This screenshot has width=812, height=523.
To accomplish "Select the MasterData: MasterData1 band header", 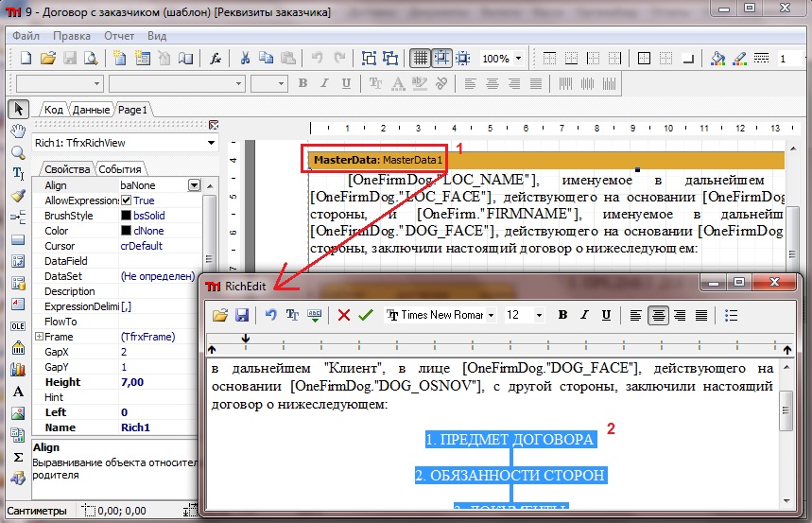I will point(378,160).
